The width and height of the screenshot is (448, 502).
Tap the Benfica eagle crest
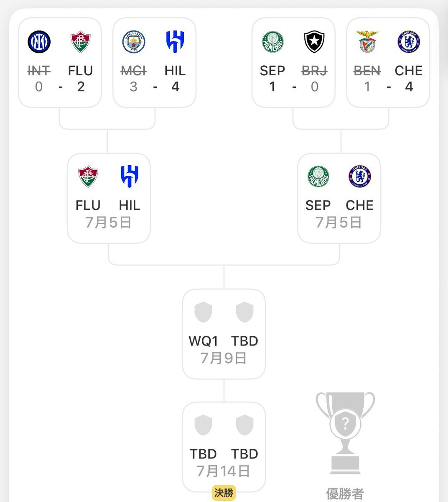coord(367,42)
